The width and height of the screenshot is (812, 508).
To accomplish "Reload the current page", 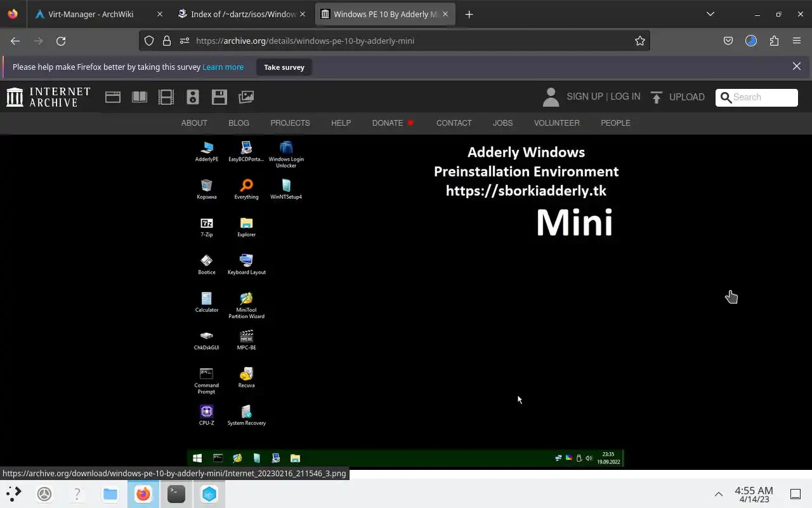I will coord(61,41).
